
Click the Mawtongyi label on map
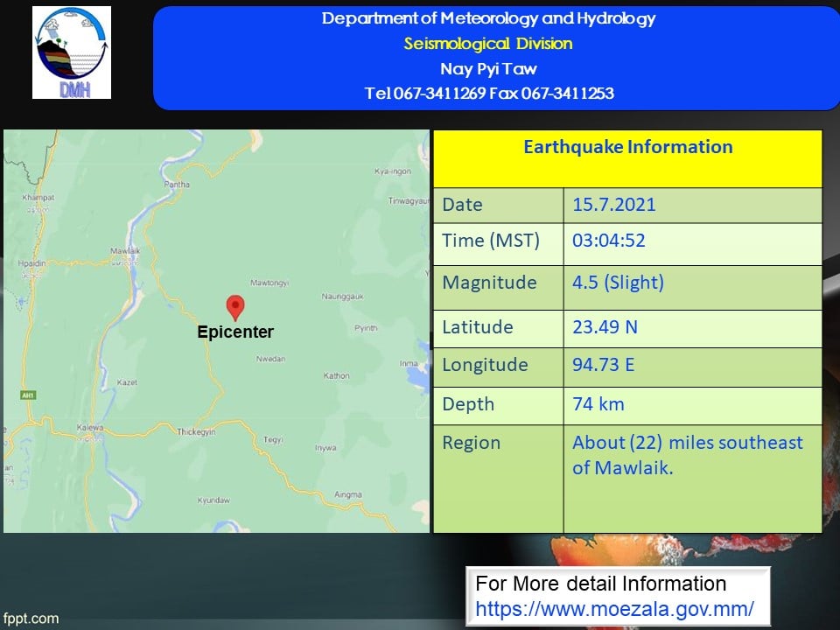click(269, 283)
